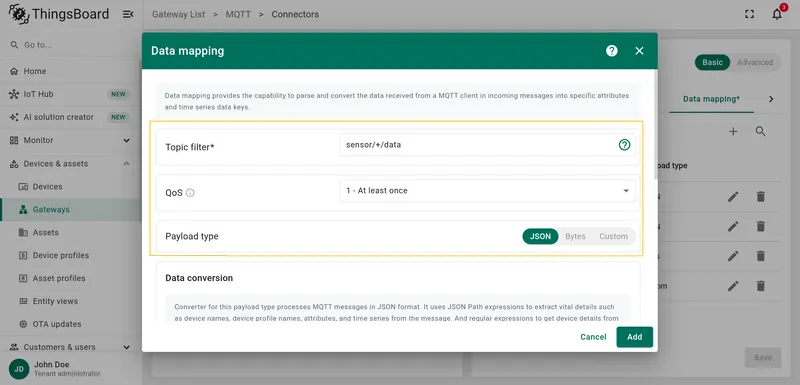The image size is (800, 385).
Task: Open the notifications bell
Action: pos(777,14)
